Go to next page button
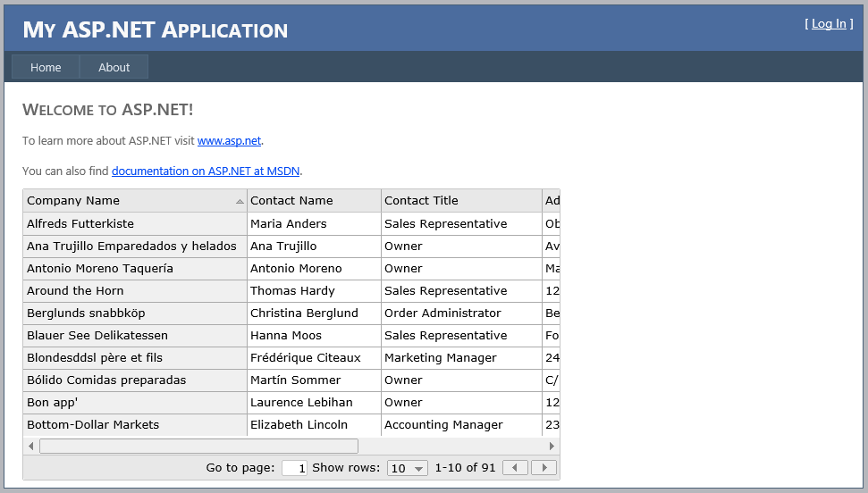The image size is (868, 493). tap(544, 468)
